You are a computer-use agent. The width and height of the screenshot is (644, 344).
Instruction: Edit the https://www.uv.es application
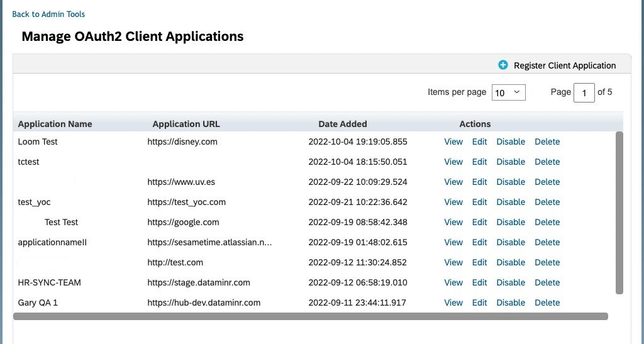pos(479,182)
